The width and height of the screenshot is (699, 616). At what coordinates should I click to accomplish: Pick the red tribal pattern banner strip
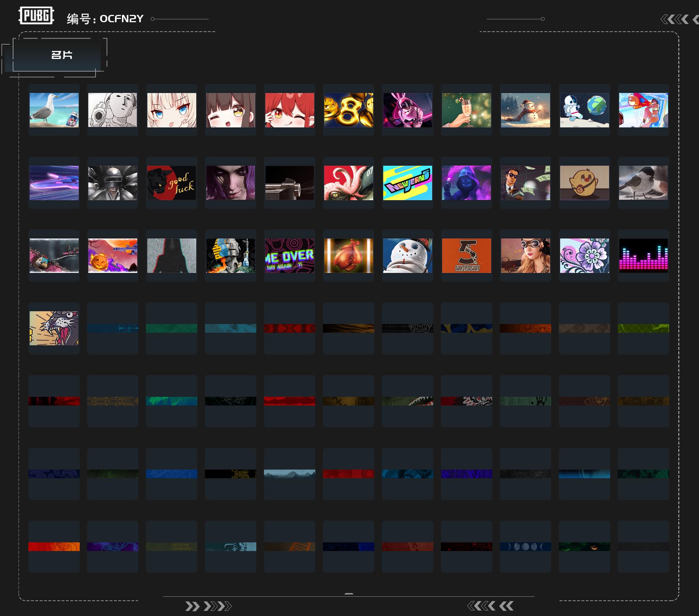pyautogui.click(x=290, y=328)
